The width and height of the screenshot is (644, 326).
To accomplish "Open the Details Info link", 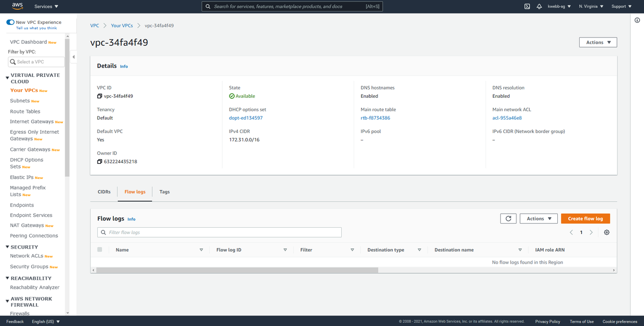I will tap(124, 67).
